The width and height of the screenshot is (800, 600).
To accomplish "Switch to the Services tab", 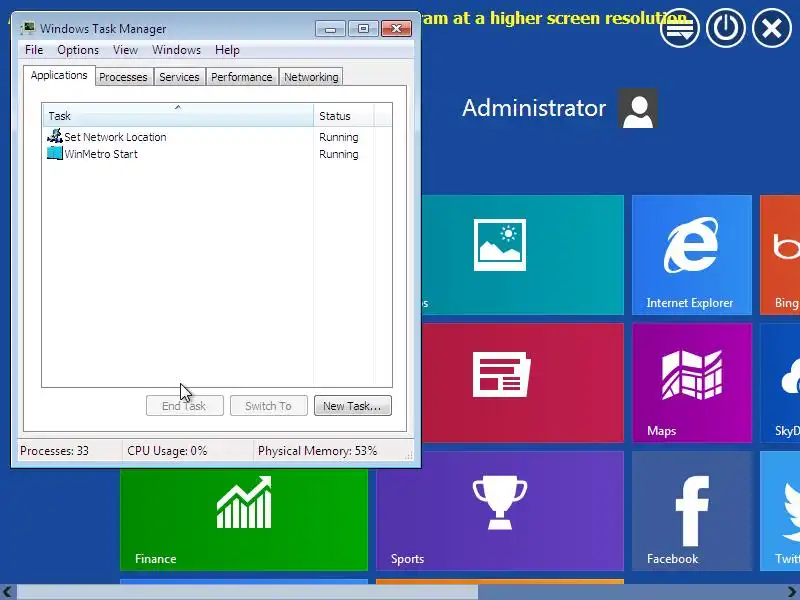I will [179, 77].
